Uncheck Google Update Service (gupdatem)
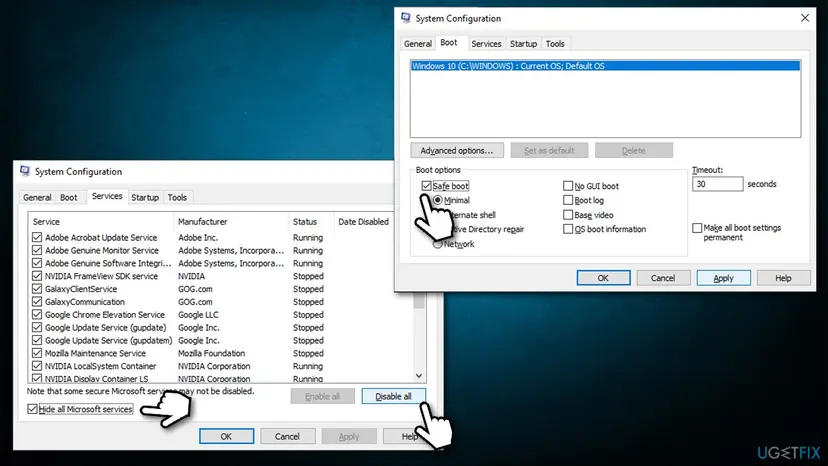The height and width of the screenshot is (466, 828). point(37,340)
